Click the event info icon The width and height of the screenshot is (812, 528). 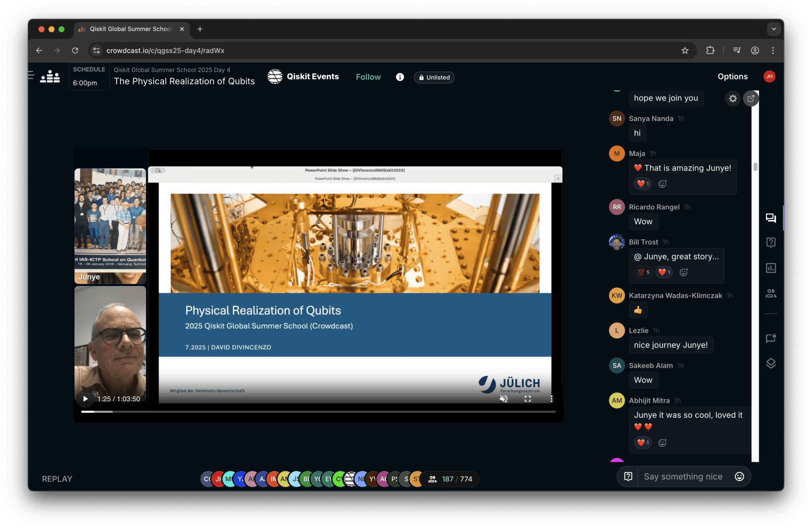pos(399,77)
